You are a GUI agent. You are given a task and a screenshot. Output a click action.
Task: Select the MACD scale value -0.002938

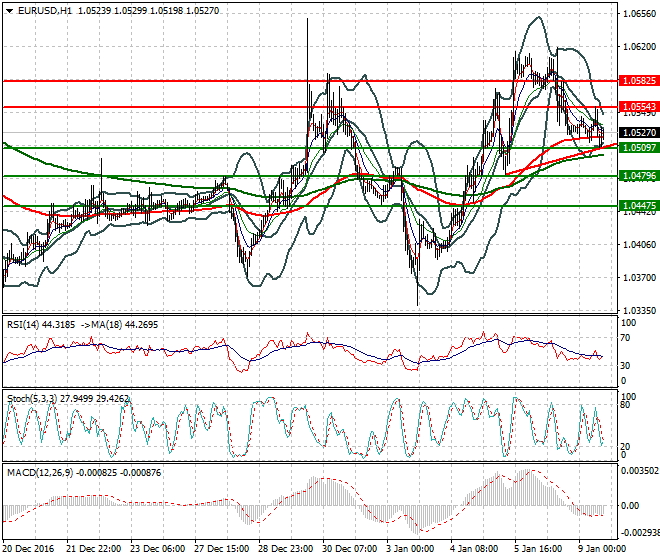click(640, 533)
